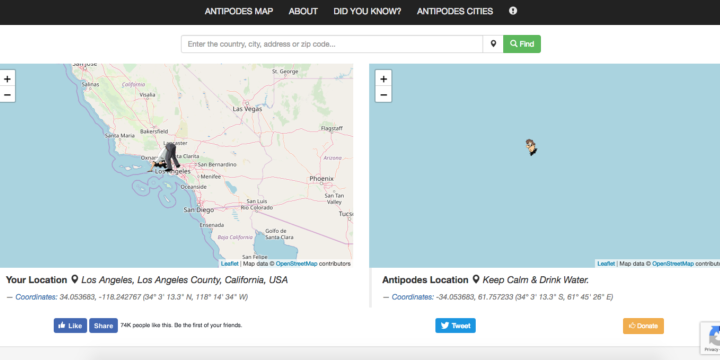
Task: Open the Did You Know? section
Action: tap(367, 11)
